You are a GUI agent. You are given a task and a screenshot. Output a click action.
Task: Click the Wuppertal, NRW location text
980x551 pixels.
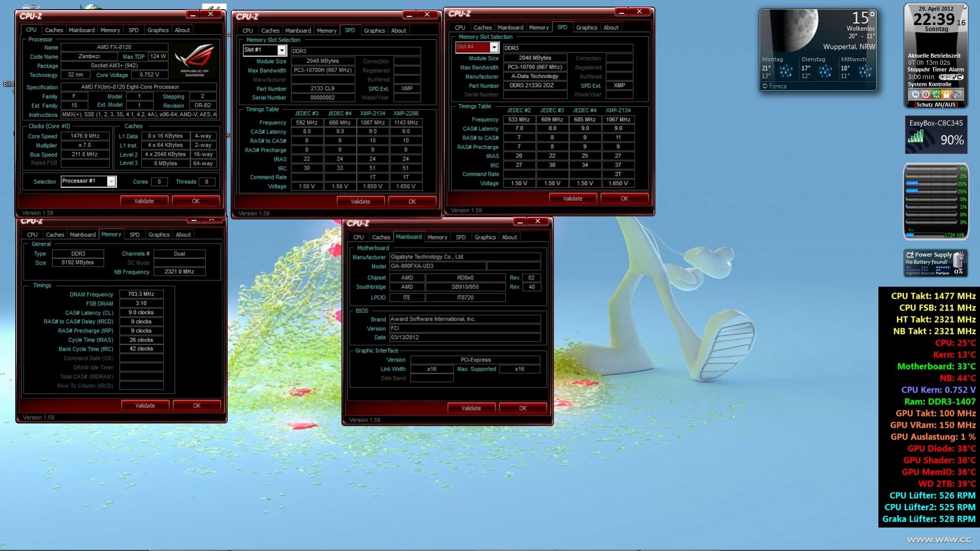(849, 46)
